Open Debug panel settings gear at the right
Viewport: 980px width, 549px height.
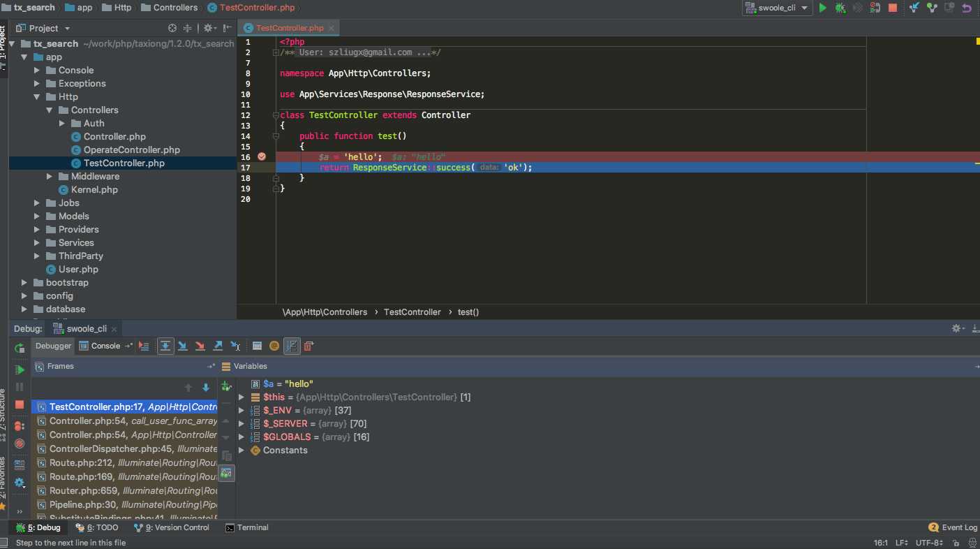coord(958,328)
